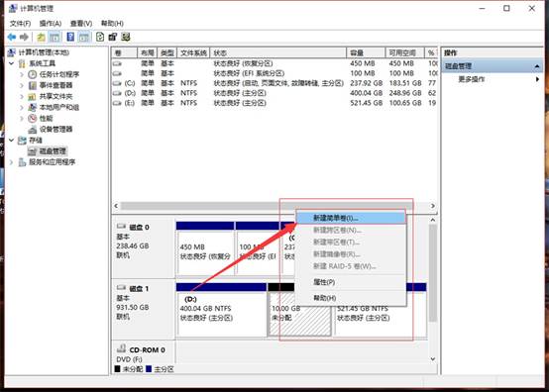Expand the 任务计划程序 node
Image resolution: width=549 pixels, height=392 pixels.
[22, 74]
